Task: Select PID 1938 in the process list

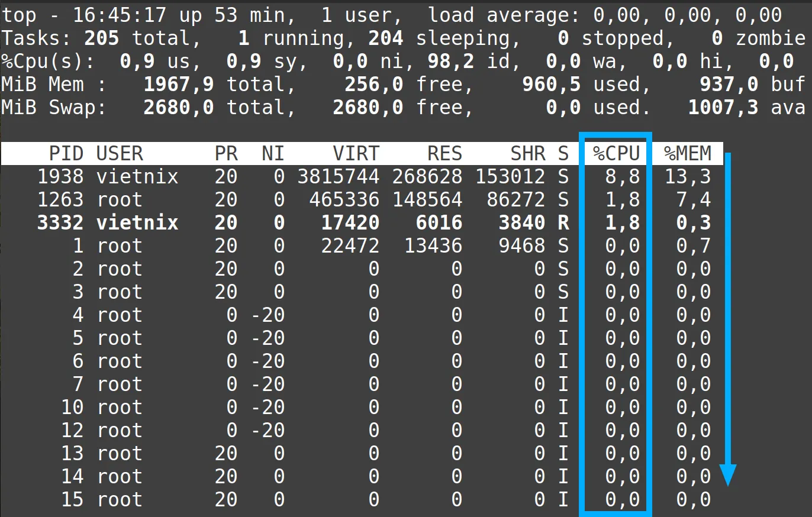Action: [60, 177]
